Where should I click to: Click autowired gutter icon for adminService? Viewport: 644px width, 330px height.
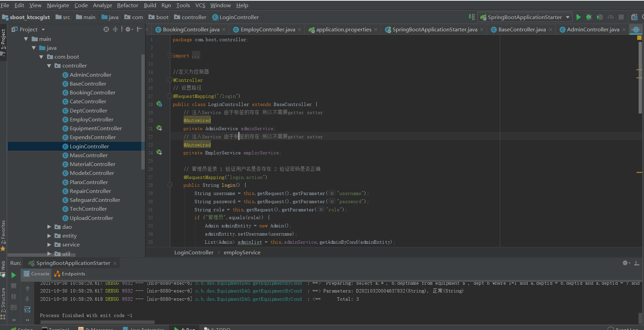159,128
